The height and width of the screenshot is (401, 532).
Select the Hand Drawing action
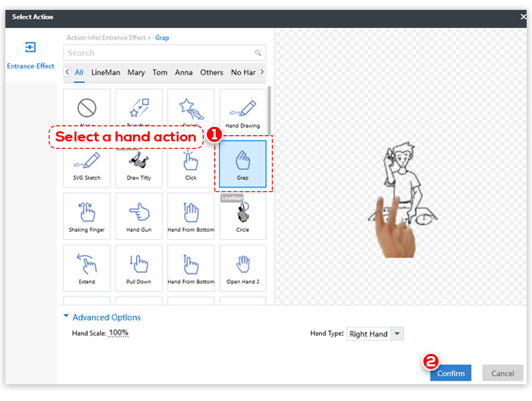click(242, 112)
